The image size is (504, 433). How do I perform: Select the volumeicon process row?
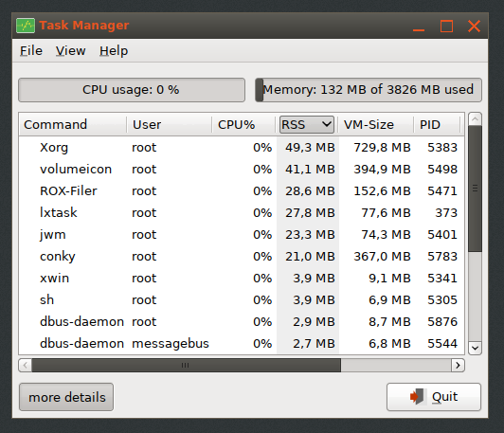pyautogui.click(x=242, y=170)
